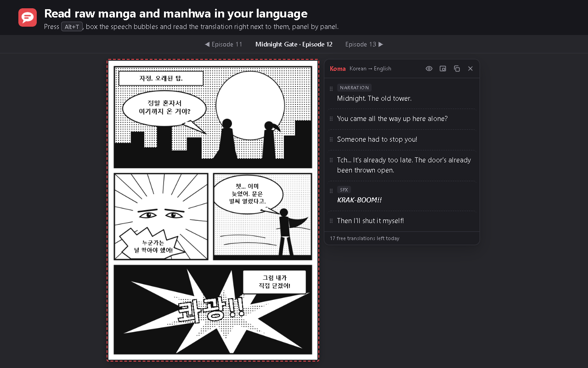Click the '정말 혼자서' speech bubble in the first panel
The height and width of the screenshot is (368, 588).
[164, 108]
